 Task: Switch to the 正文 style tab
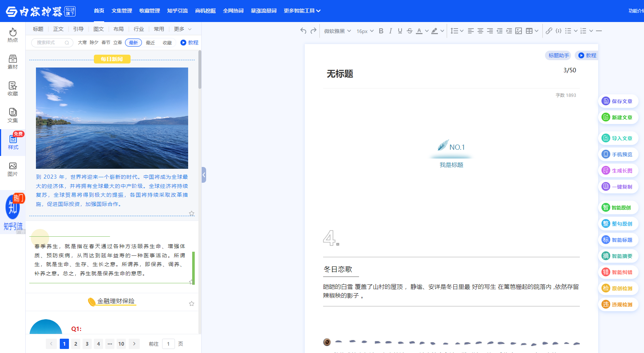(x=58, y=29)
